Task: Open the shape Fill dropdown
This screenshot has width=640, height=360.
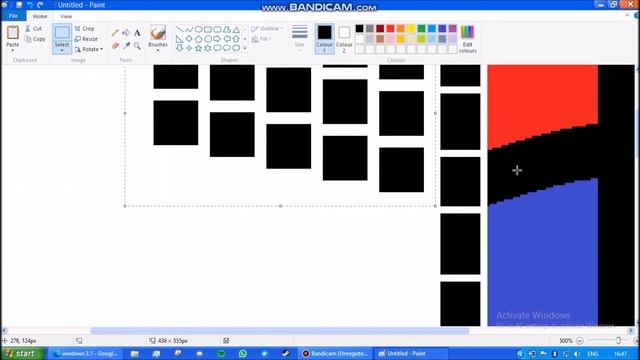Action: pos(262,39)
